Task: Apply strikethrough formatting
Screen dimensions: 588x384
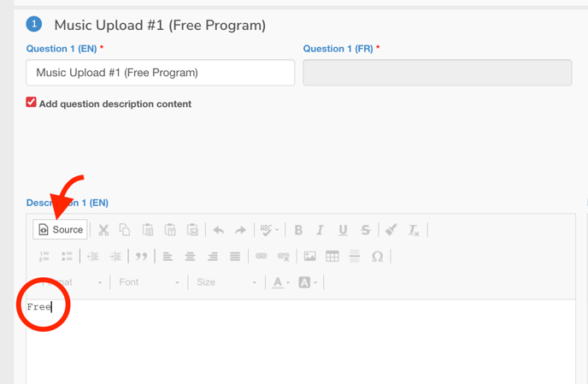Action: (x=365, y=229)
